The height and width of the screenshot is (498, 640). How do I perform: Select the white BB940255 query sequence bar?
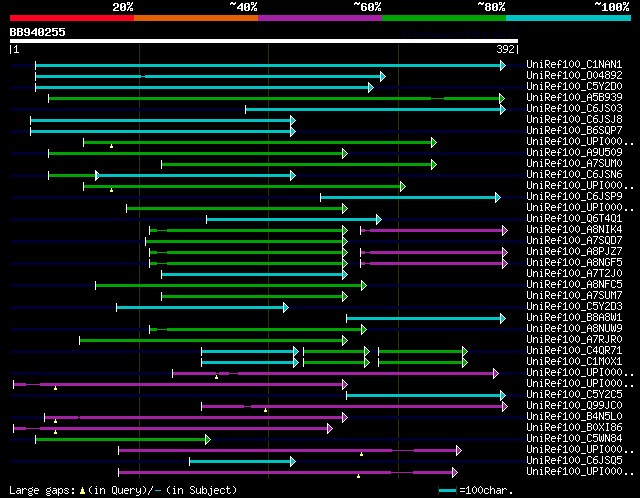coord(264,41)
